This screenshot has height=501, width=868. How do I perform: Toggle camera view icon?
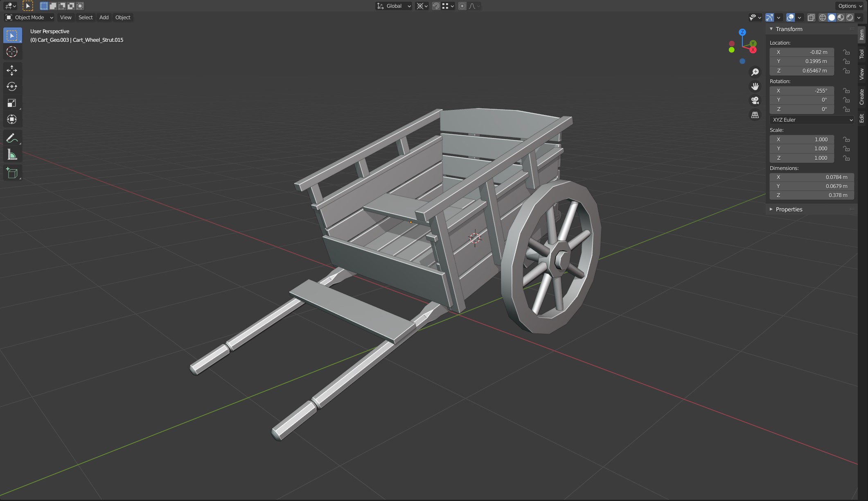pos(755,100)
